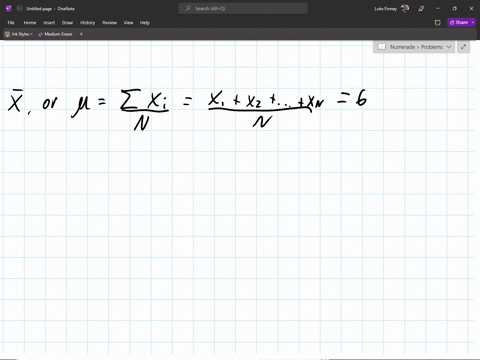This screenshot has height=360, width=480.
Task: Expand the Share dropdown arrow
Action: coord(473,22)
